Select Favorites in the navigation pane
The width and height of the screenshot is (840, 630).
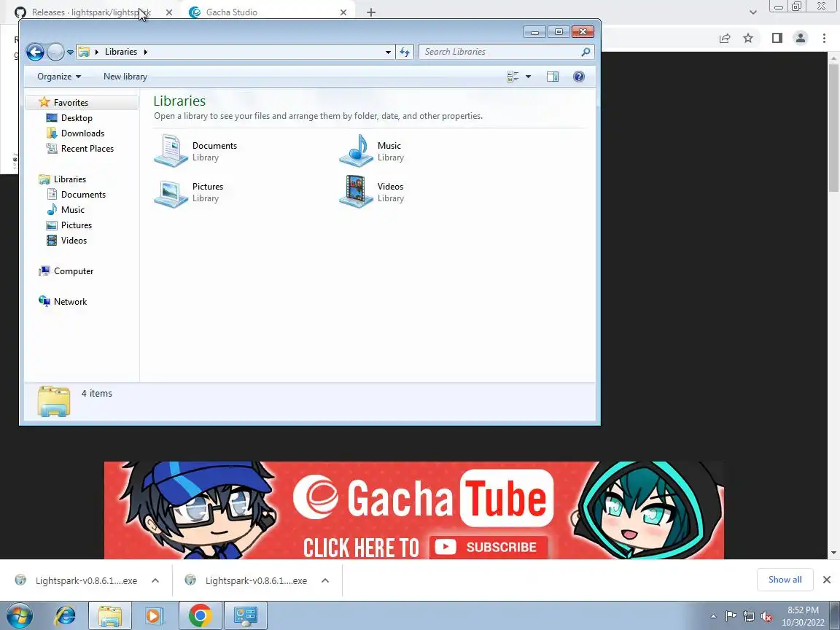pyautogui.click(x=71, y=103)
